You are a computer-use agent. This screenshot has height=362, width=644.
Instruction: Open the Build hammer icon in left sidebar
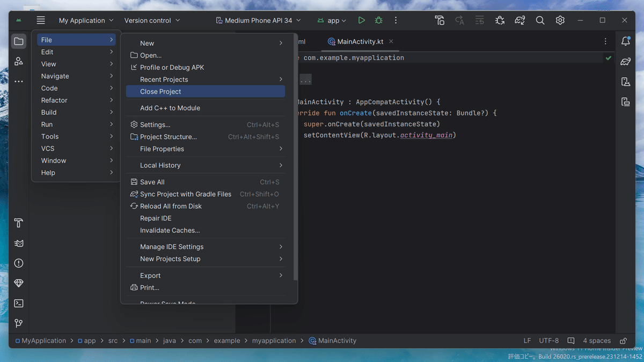click(19, 223)
